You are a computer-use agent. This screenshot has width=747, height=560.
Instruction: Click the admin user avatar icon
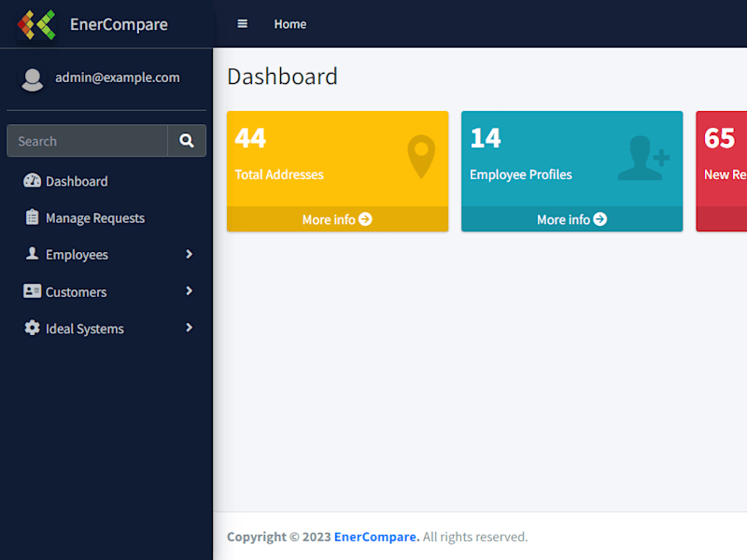pos(33,79)
